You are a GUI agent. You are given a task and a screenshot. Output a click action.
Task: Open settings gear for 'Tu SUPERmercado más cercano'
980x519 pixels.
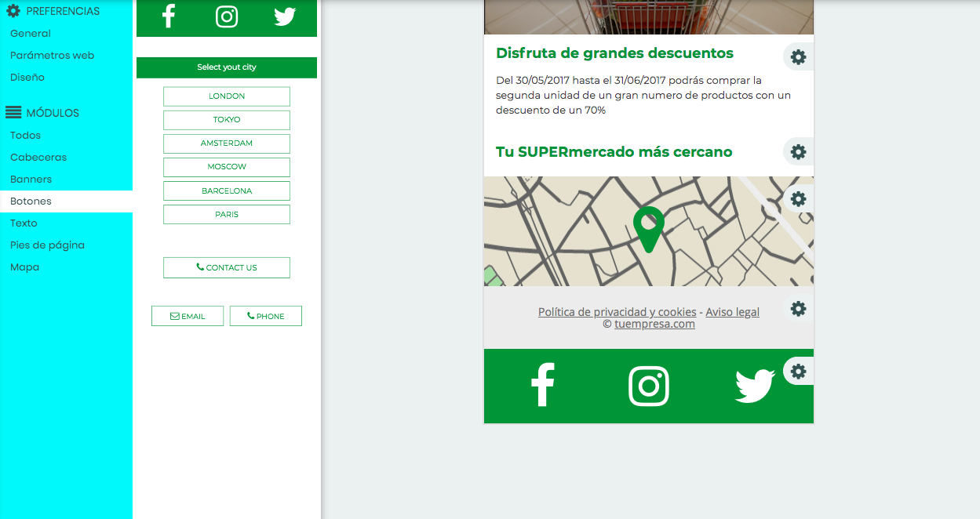pos(798,151)
